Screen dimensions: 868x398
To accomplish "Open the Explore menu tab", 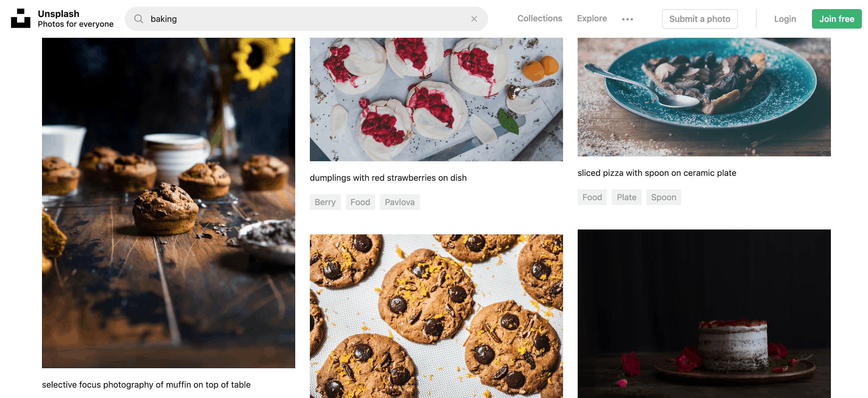I will coord(592,18).
